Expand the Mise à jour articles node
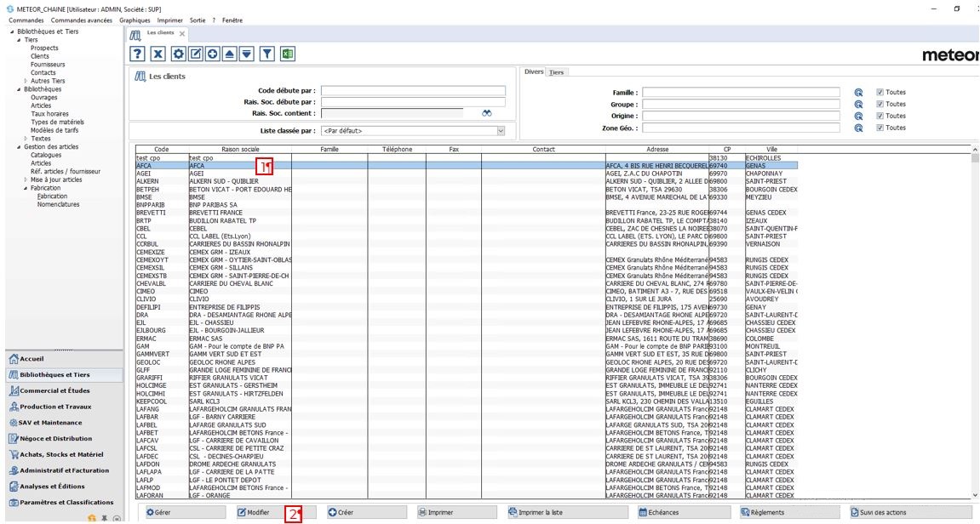The image size is (980, 524). (26, 179)
